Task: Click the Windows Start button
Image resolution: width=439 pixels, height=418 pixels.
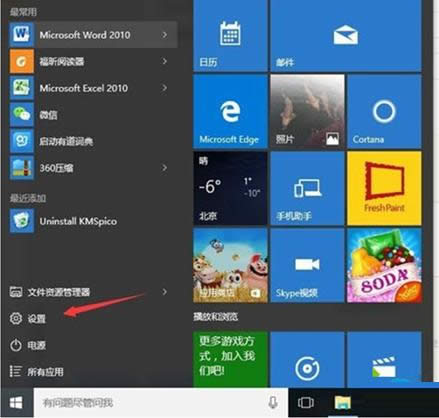Action: click(16, 403)
